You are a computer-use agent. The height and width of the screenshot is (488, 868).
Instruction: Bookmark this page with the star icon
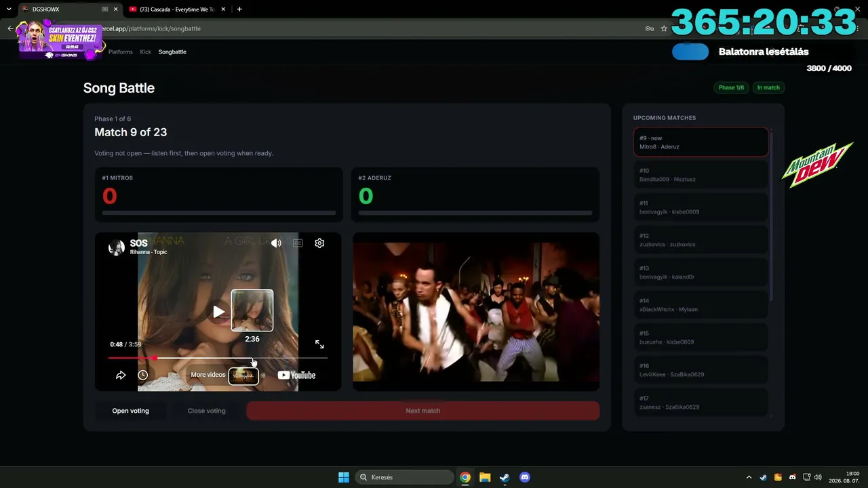(x=664, y=28)
